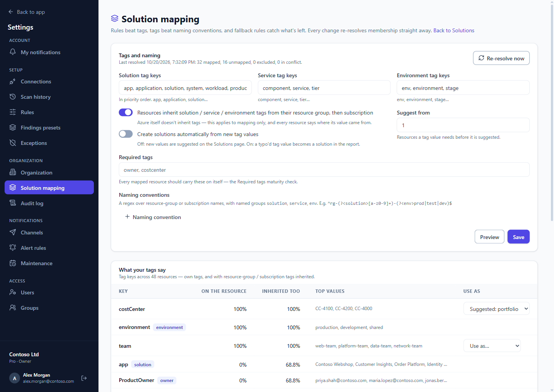Click the sliders icon beside Rules
554x392 pixels.
pyautogui.click(x=13, y=112)
